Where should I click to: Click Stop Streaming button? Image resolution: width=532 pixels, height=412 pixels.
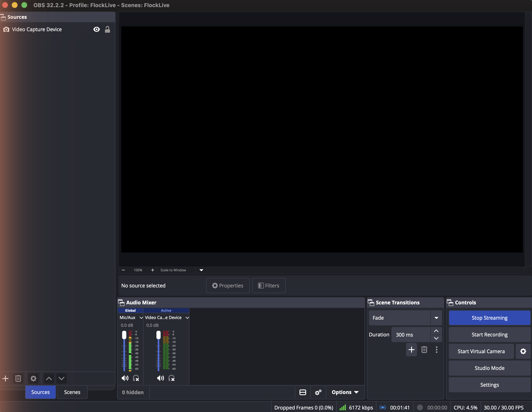pos(490,318)
